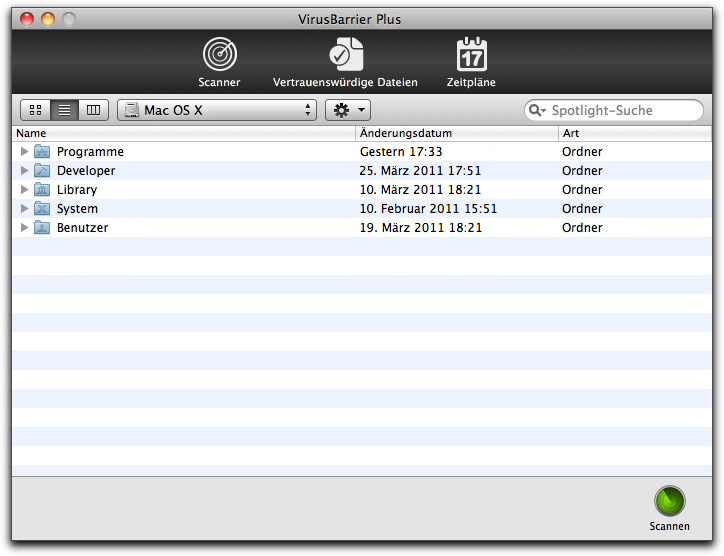
Task: Click the date "10. Februar 2011 15:51"
Action: [428, 209]
